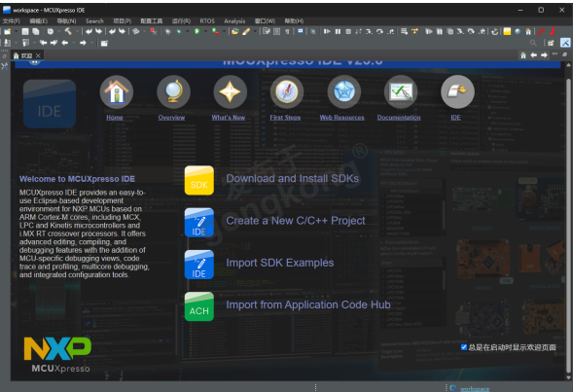Viewport: 573px width, 392px height.
Task: Click the What's New star icon
Action: (x=230, y=91)
